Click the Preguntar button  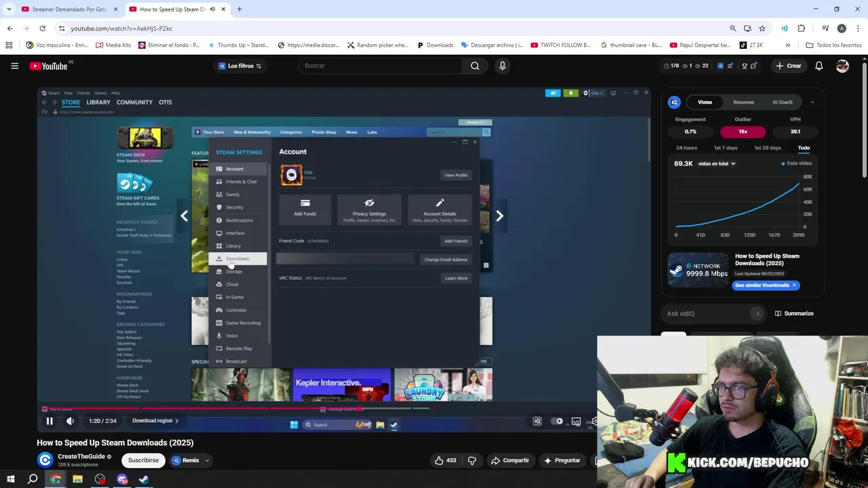pos(562,460)
